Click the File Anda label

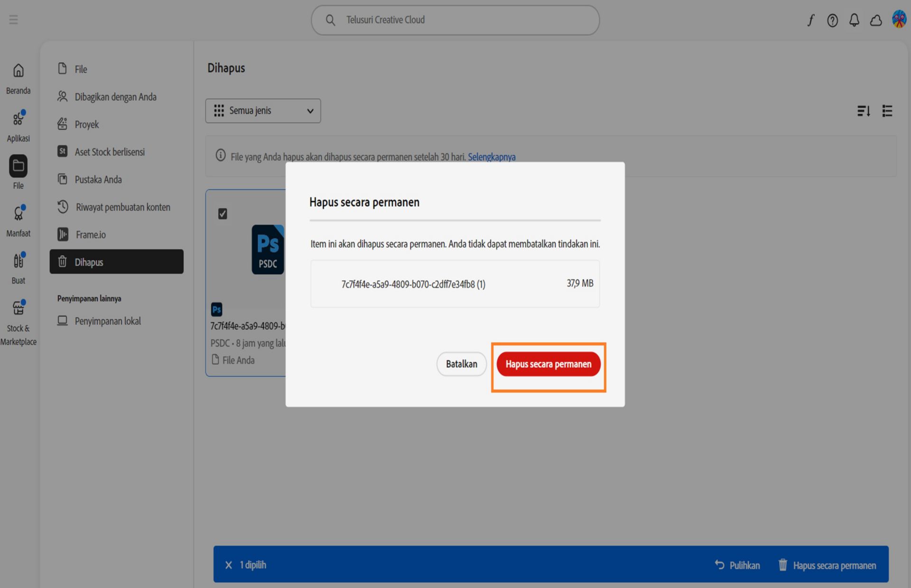point(238,360)
